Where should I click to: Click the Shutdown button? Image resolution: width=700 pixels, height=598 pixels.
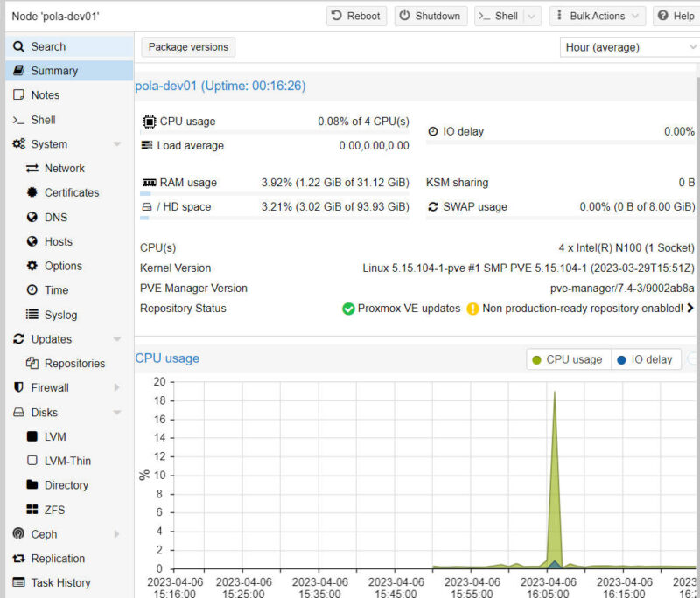[430, 16]
